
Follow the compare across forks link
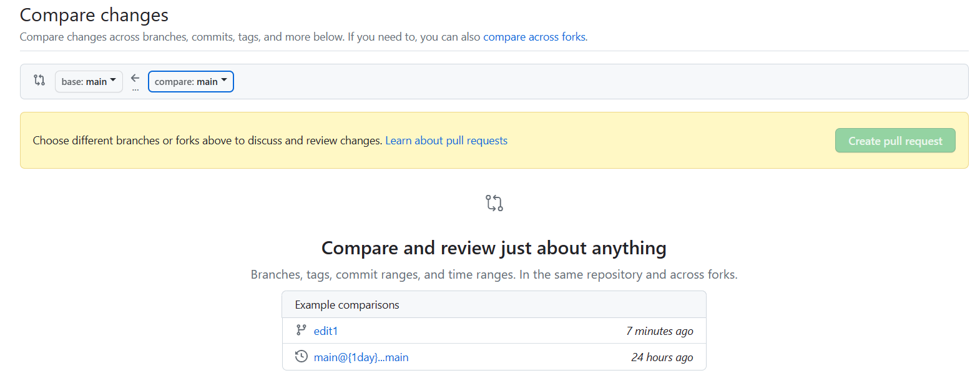click(x=534, y=37)
